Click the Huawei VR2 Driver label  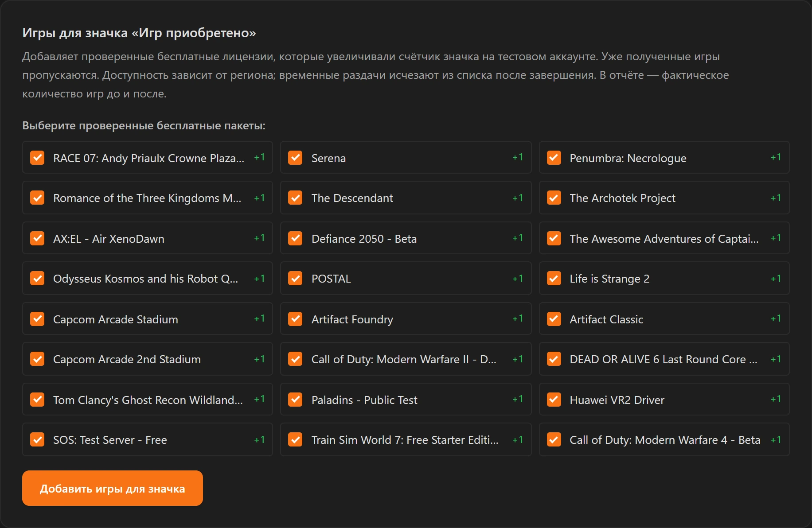coord(617,400)
